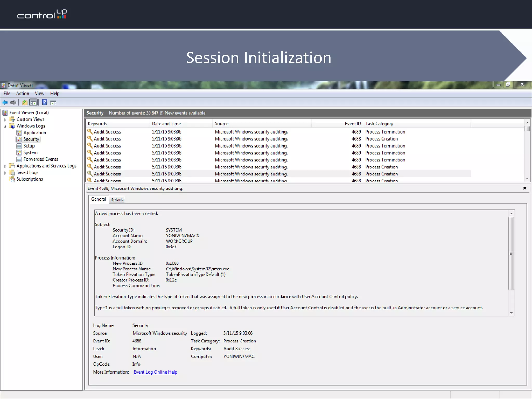This screenshot has width=532, height=399.
Task: Open the Help menu
Action: click(55, 93)
